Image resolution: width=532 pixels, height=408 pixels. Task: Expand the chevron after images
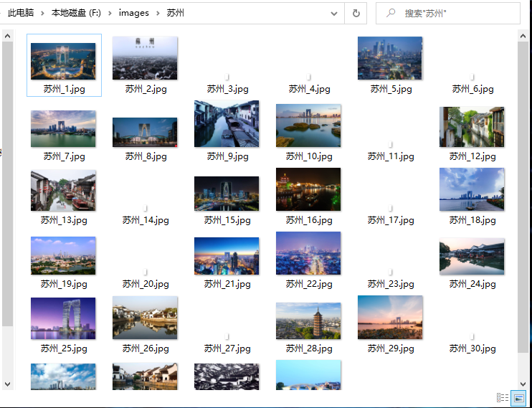click(x=158, y=13)
